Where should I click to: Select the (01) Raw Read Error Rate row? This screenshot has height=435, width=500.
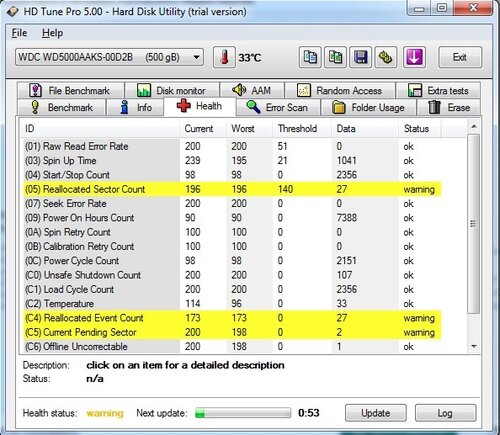pyautogui.click(x=232, y=146)
